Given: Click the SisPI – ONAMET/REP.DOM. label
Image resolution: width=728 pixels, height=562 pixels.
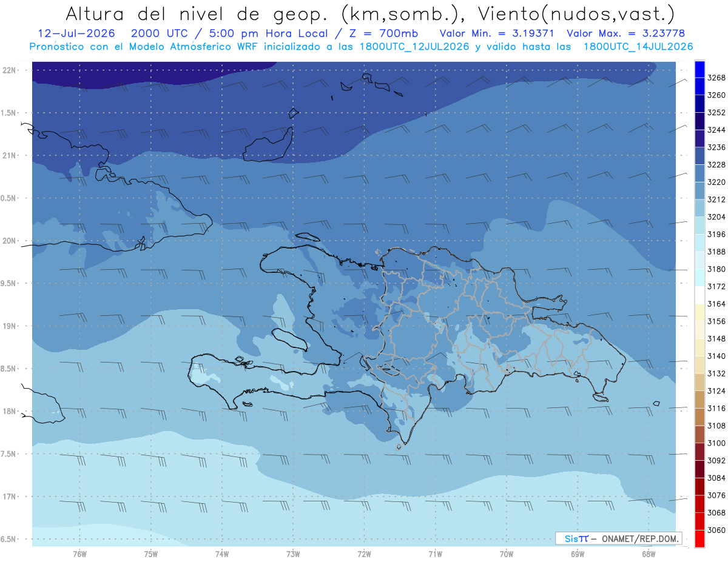Looking at the screenshot, I should pyautogui.click(x=619, y=538).
